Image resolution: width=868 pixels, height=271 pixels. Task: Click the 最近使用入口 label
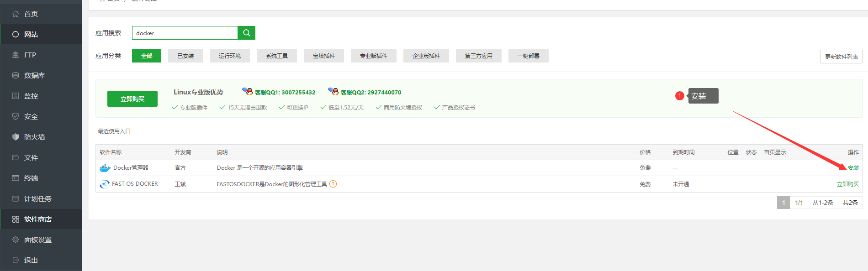pyautogui.click(x=114, y=131)
